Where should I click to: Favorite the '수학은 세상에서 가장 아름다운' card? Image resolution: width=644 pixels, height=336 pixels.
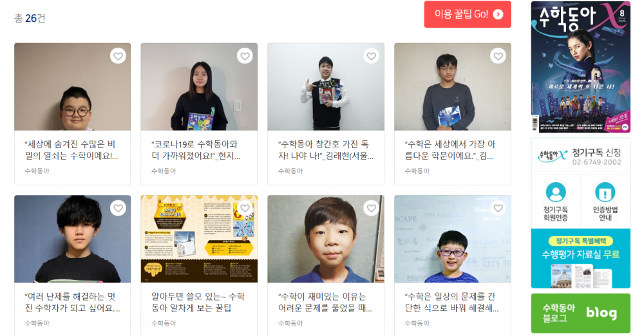pos(498,56)
